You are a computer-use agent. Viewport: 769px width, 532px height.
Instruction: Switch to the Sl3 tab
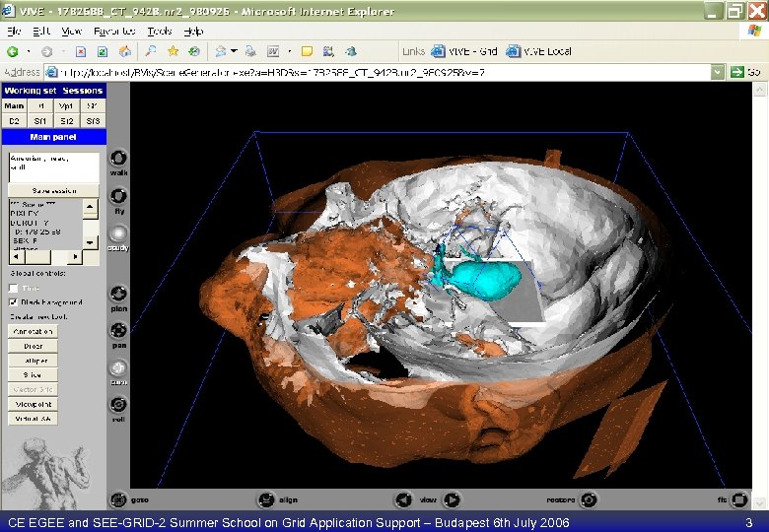(x=93, y=120)
